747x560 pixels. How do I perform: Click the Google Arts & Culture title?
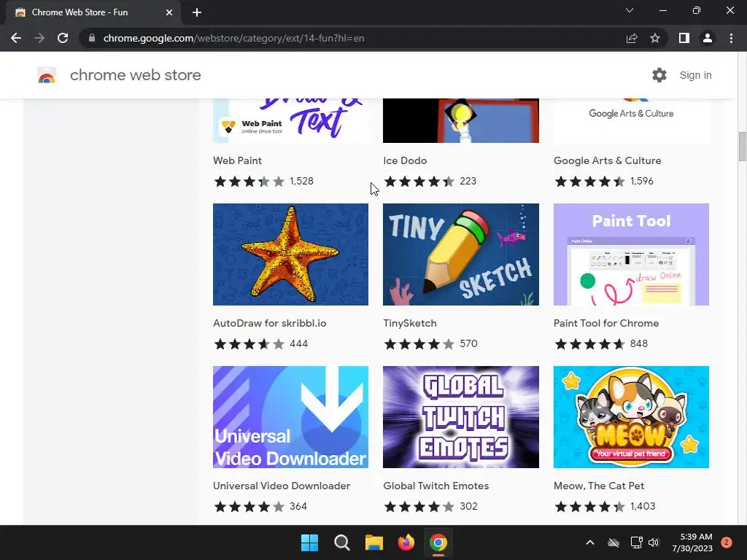coord(608,160)
